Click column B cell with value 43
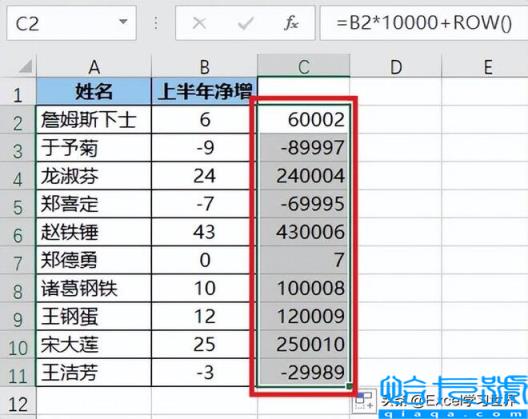This screenshot has width=528, height=419. click(x=204, y=232)
